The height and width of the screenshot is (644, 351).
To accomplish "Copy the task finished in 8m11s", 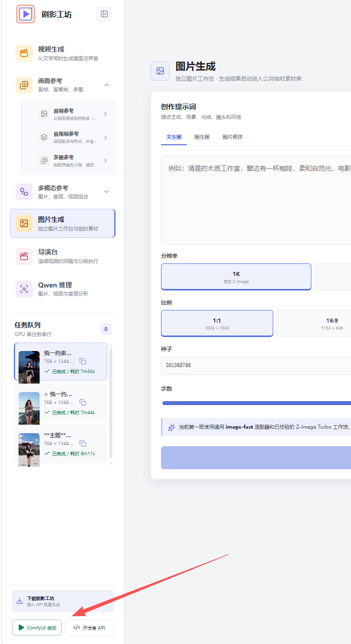I will [83, 444].
